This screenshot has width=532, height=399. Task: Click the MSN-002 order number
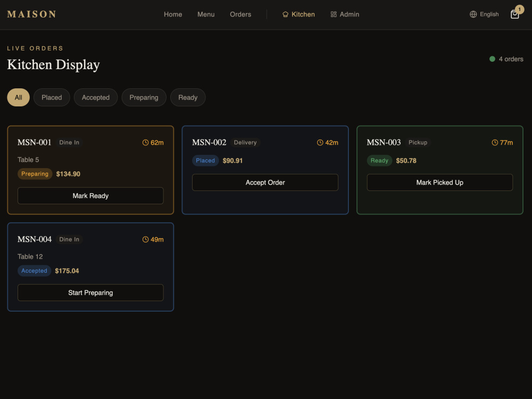tap(209, 143)
